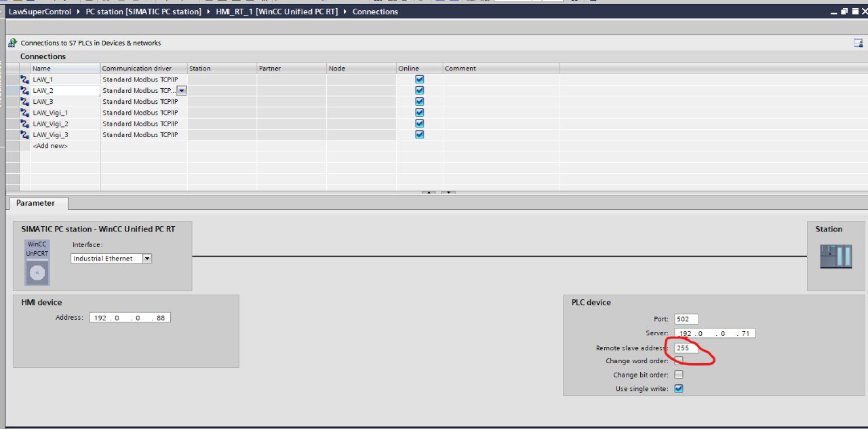The width and height of the screenshot is (868, 429).
Task: Click the view options icon right of the link bar
Action: [x=858, y=43]
